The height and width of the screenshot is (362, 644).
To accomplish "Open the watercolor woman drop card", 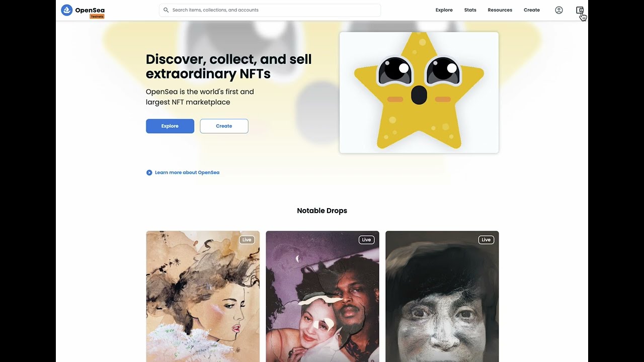I will pyautogui.click(x=203, y=296).
